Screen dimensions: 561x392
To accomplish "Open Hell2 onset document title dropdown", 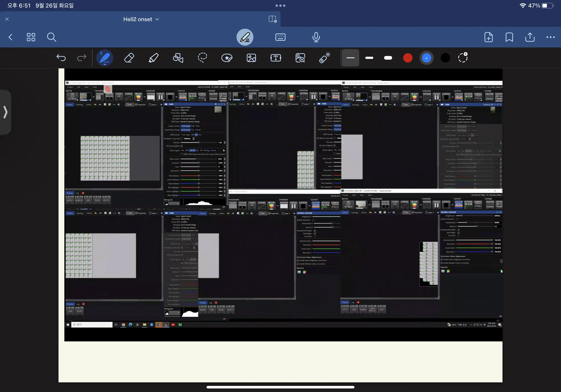I will [141, 19].
